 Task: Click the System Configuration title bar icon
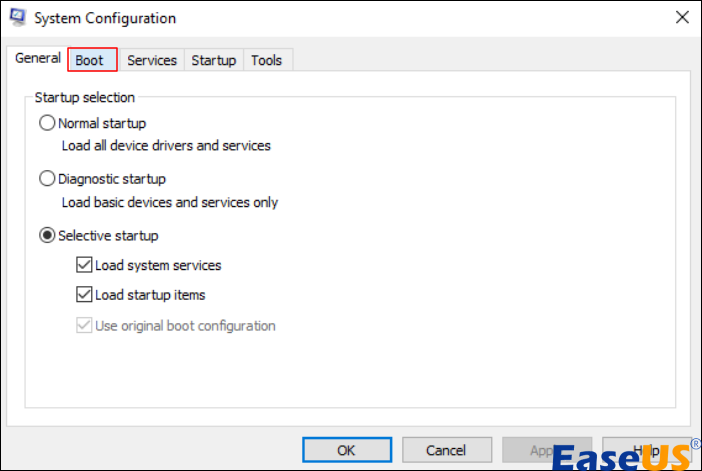tap(17, 18)
